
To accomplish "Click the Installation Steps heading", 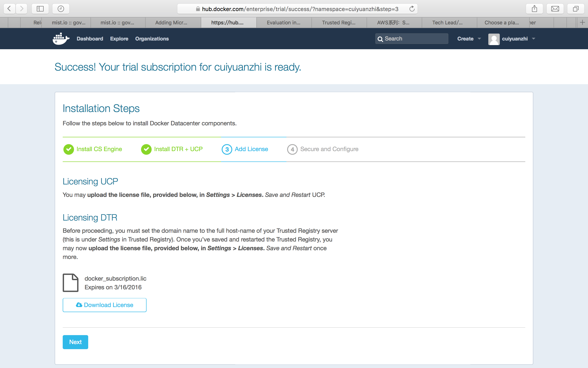I will pyautogui.click(x=101, y=108).
